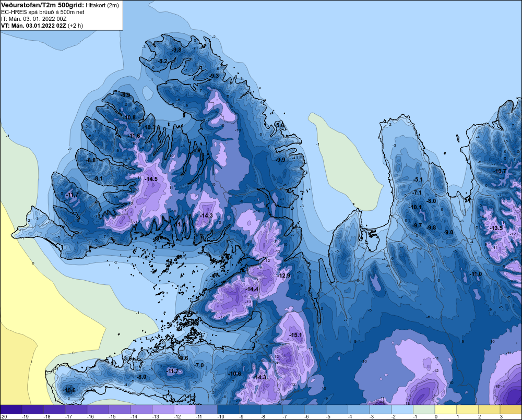Click the -20 tick label on the legend
Screen dimensions: 522x420
[x=4, y=417]
